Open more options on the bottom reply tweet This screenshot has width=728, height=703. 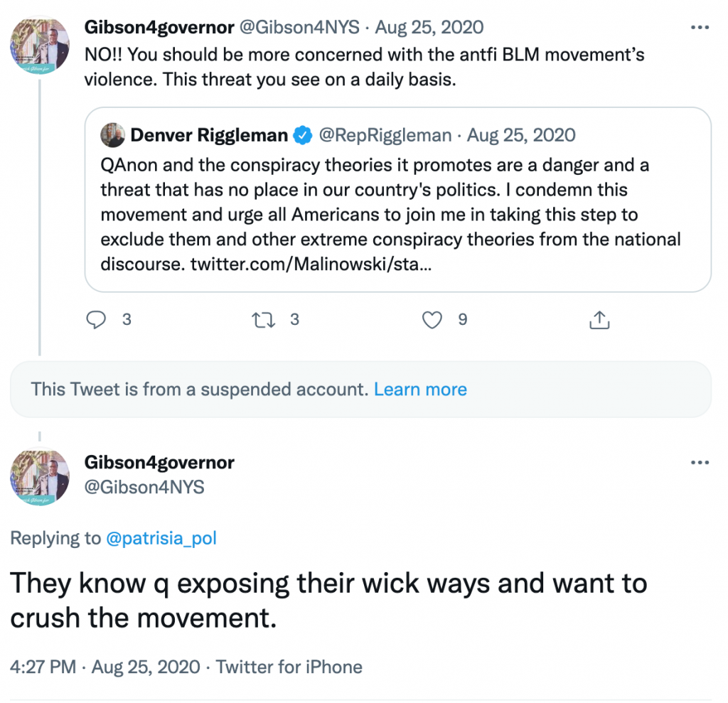(x=700, y=462)
